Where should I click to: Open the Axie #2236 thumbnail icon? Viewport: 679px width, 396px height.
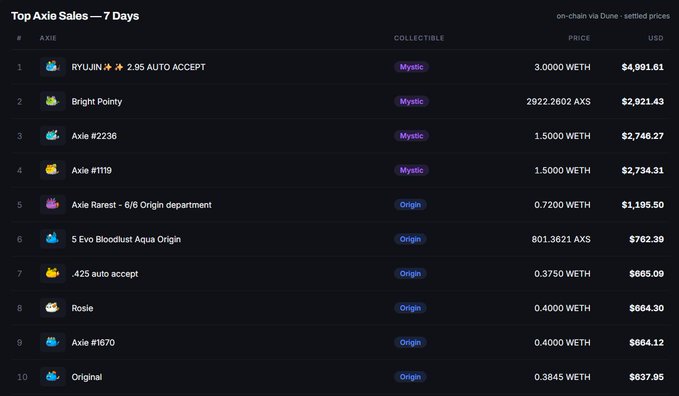pos(52,136)
